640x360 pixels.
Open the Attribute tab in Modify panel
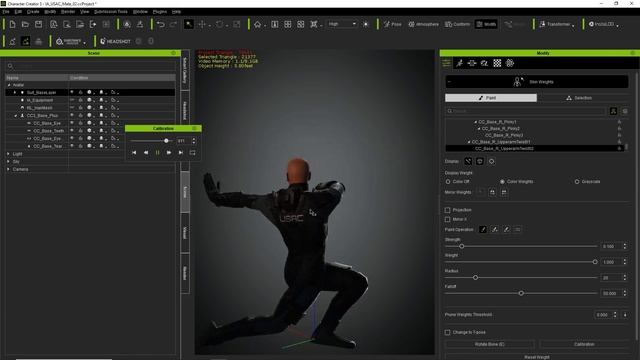pos(447,63)
